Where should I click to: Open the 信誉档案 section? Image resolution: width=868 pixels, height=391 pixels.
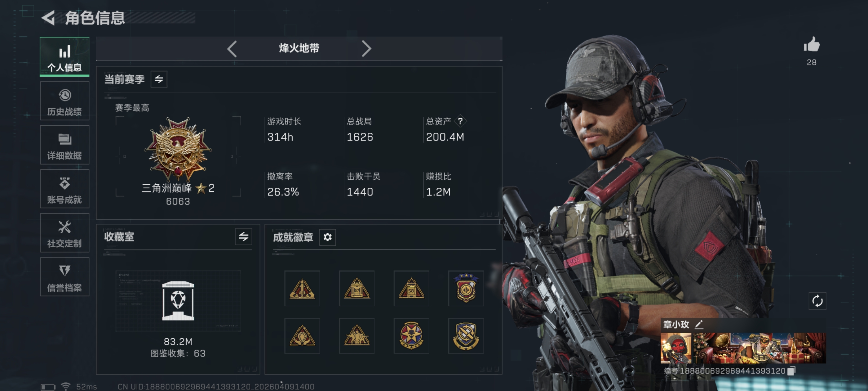click(x=65, y=277)
